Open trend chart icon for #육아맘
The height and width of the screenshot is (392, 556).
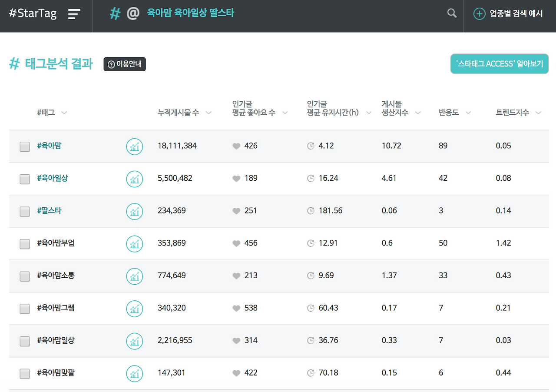click(135, 146)
